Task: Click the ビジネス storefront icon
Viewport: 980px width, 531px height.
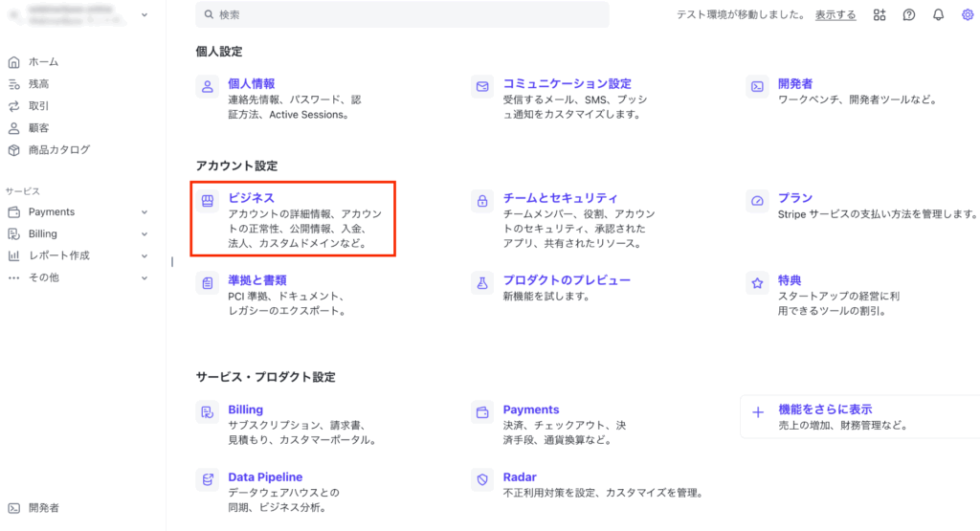Action: (207, 202)
